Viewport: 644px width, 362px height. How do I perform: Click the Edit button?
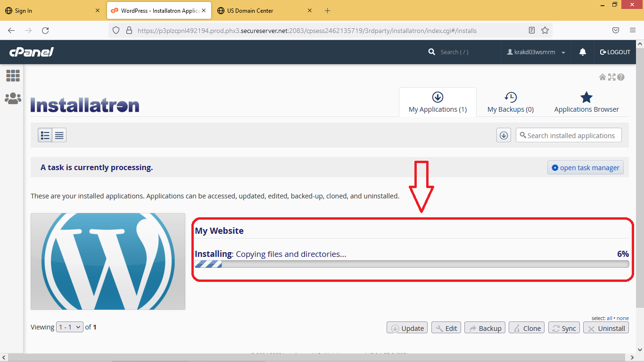point(446,328)
